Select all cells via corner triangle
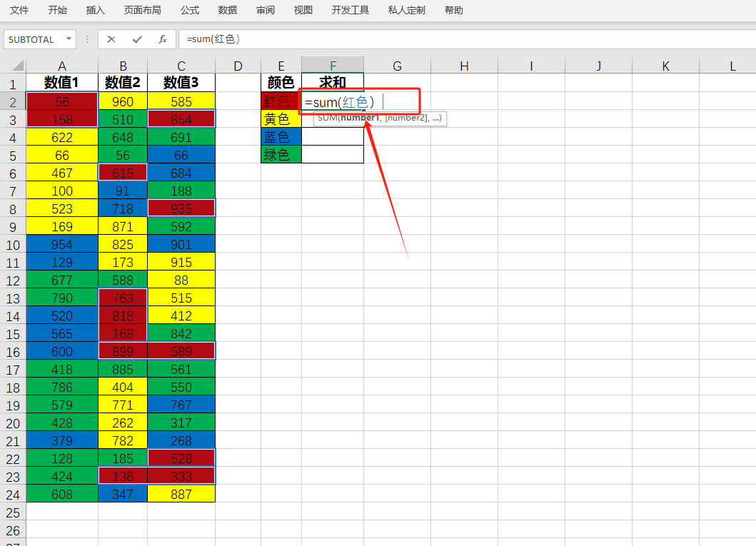The height and width of the screenshot is (546, 756). (18, 65)
